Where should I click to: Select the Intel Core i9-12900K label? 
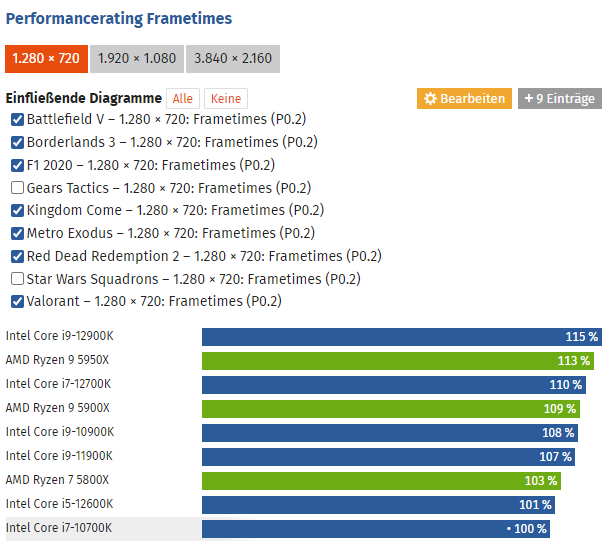tap(60, 336)
